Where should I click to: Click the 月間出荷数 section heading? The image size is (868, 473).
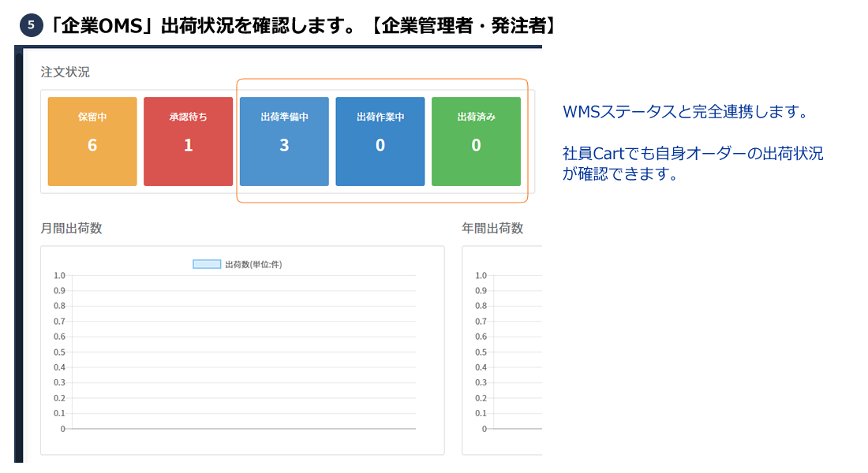(x=71, y=229)
